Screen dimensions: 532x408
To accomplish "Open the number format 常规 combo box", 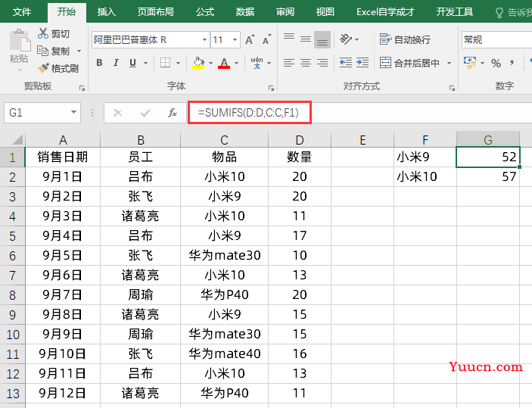I will click(x=496, y=39).
